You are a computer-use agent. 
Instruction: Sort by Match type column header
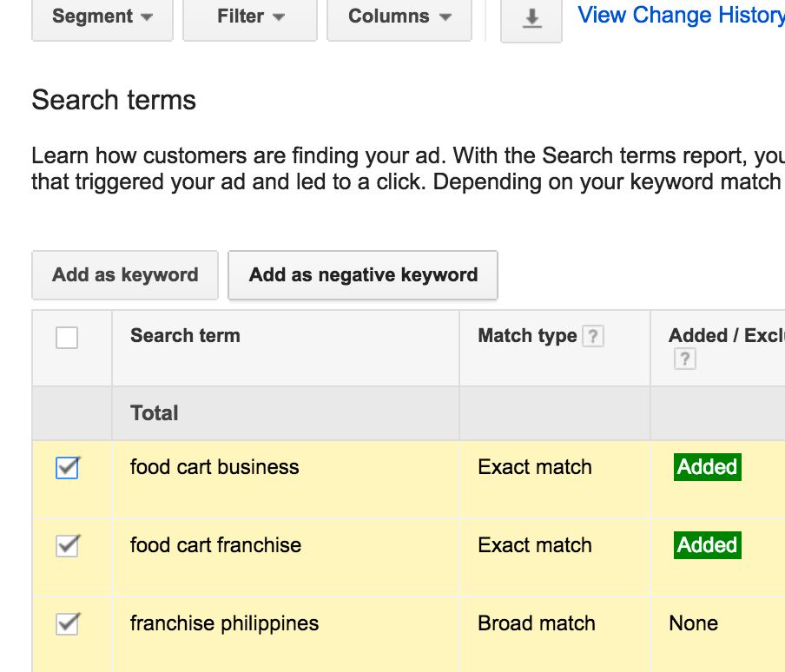527,336
